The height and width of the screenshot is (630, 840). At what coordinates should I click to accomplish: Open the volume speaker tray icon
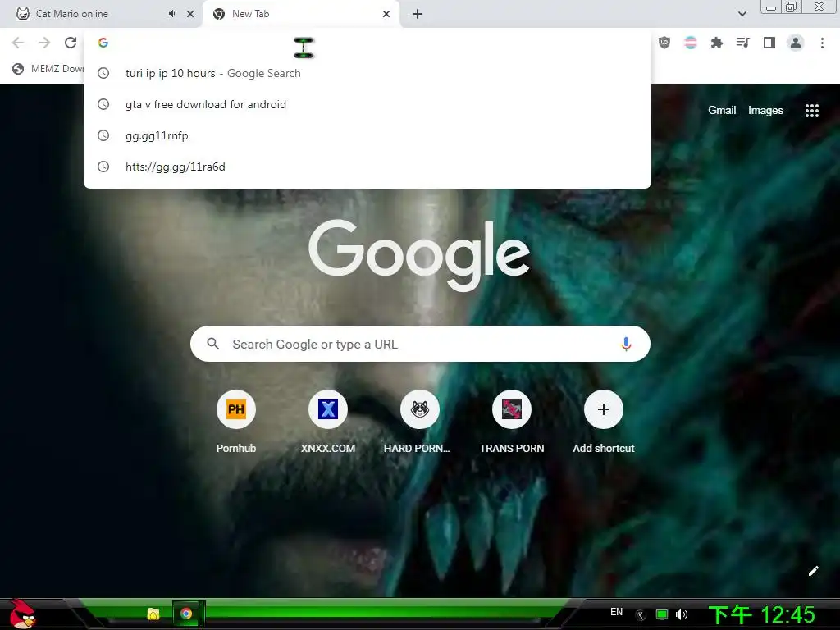pyautogui.click(x=682, y=614)
